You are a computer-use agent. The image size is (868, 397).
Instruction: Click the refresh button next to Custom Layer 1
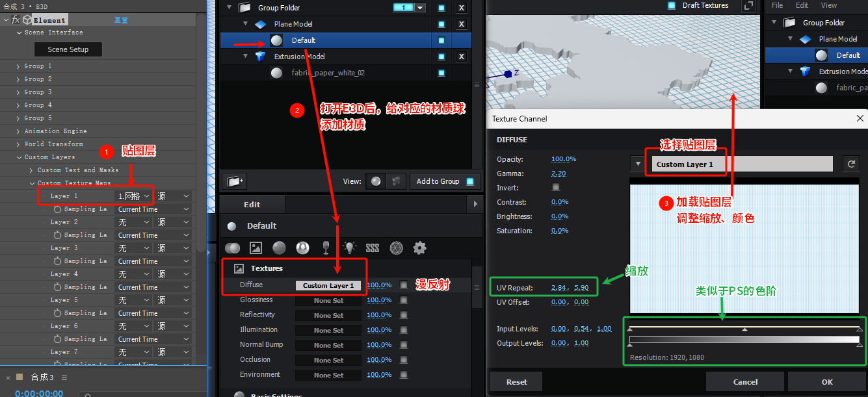pyautogui.click(x=852, y=164)
